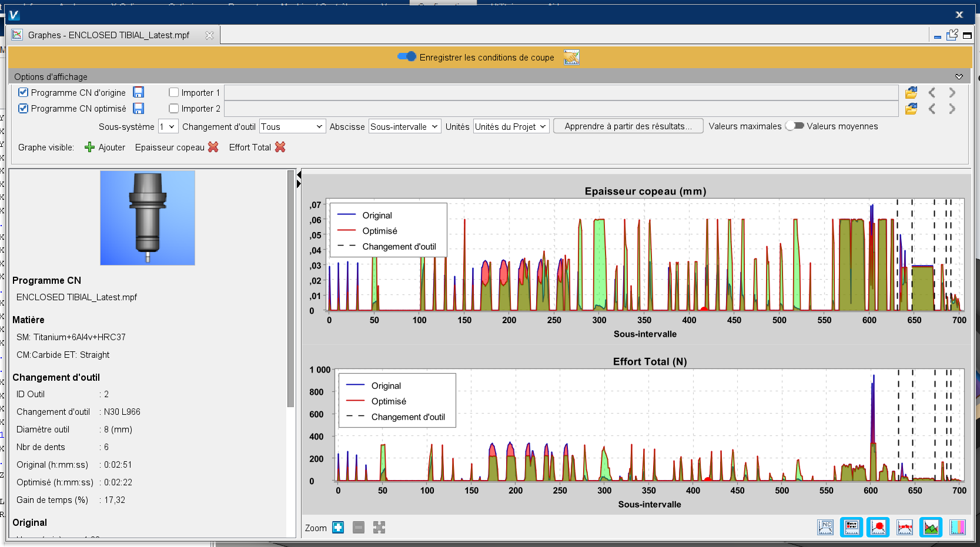Click Ajouter to add a graph
This screenshot has width=980, height=547.
coord(105,147)
